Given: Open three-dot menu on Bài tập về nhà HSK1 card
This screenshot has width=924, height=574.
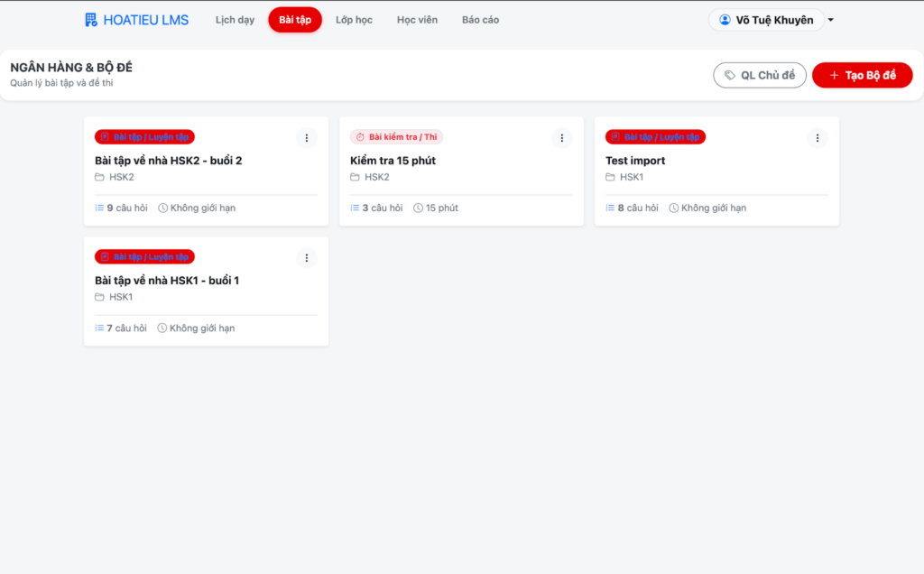Looking at the screenshot, I should [x=307, y=258].
